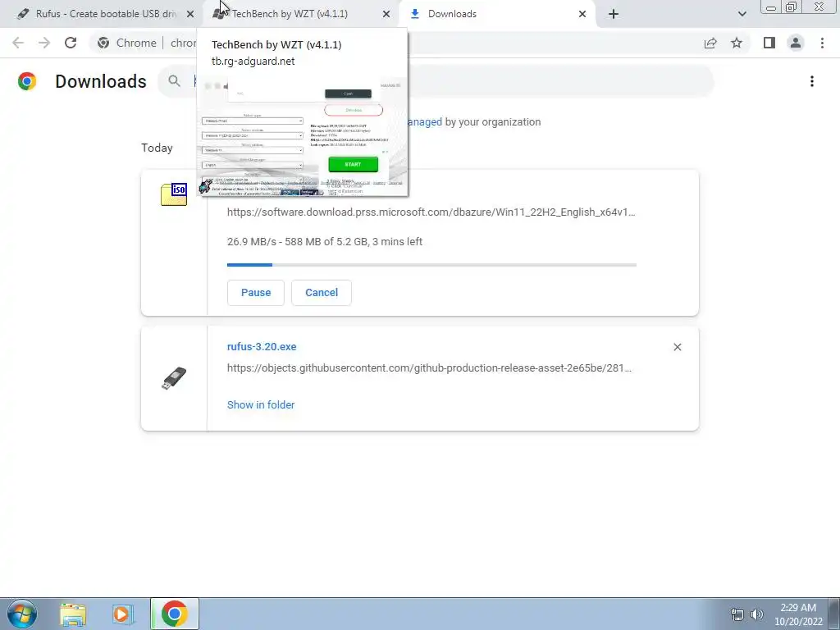This screenshot has height=630, width=840.
Task: Open Windows Explorer from the taskbar
Action: [73, 614]
